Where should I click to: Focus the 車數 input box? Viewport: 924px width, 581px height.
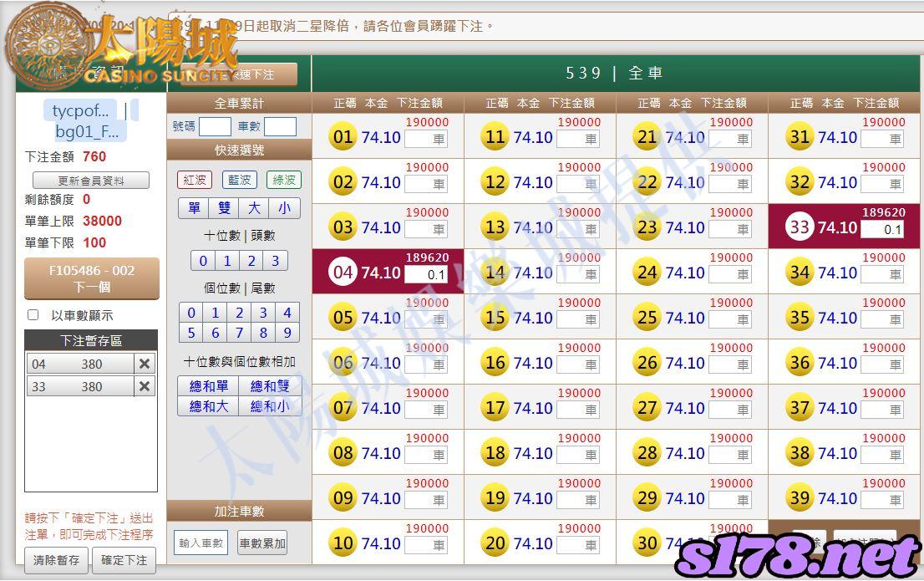pos(281,127)
